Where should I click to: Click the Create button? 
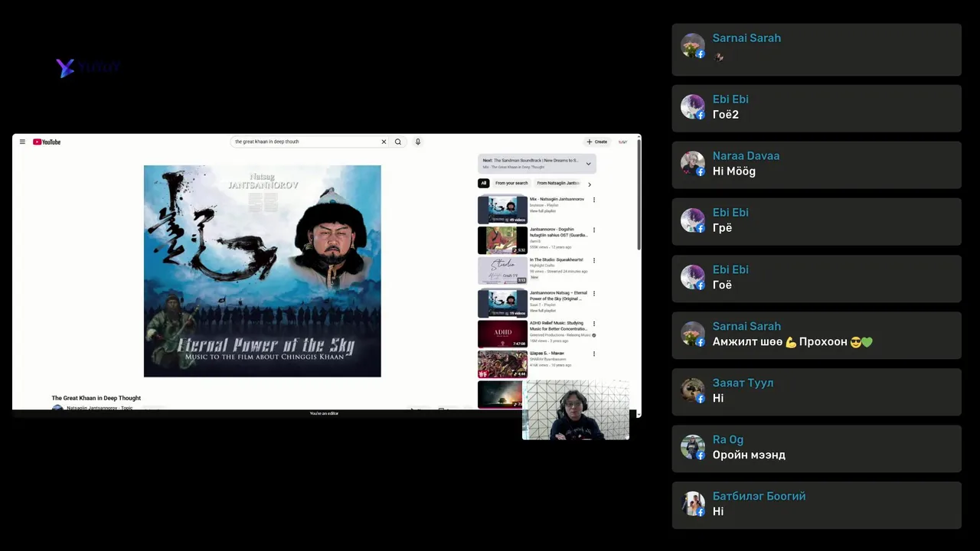[597, 142]
